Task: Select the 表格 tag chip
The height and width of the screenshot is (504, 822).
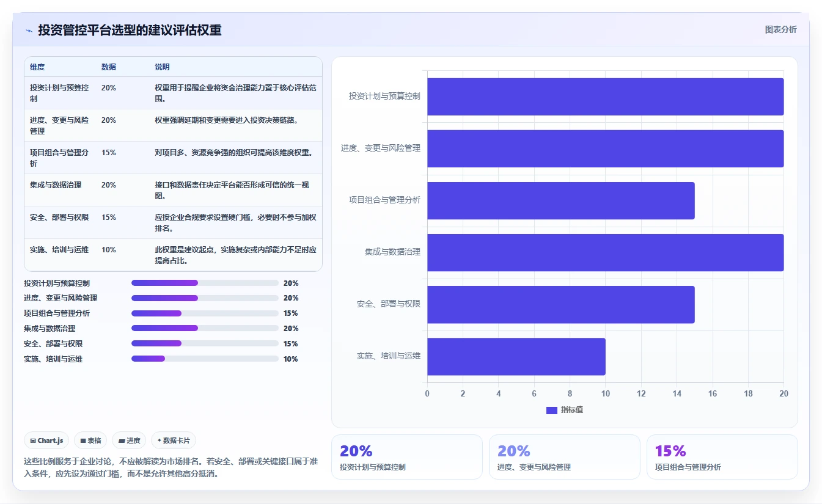Action: 90,440
